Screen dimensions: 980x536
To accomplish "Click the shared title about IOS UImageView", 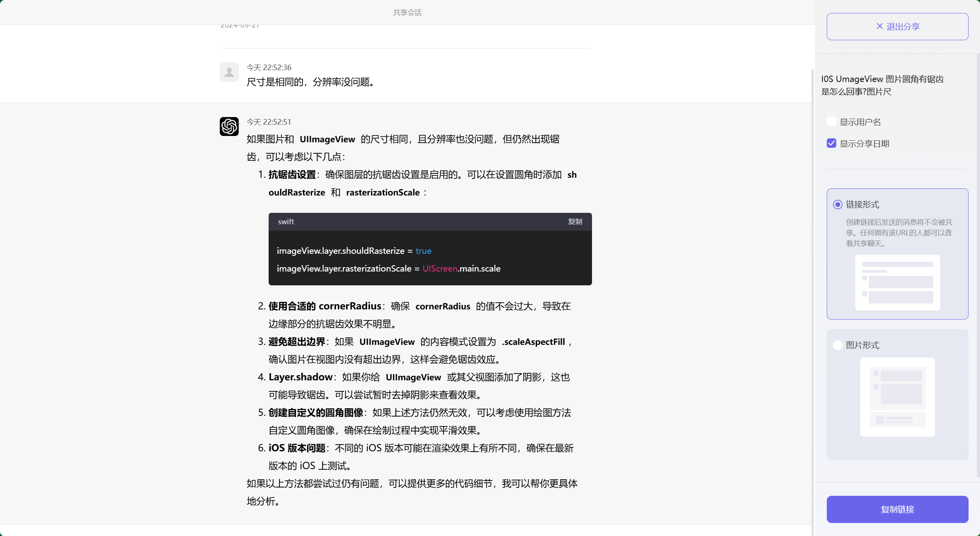I will tap(882, 85).
